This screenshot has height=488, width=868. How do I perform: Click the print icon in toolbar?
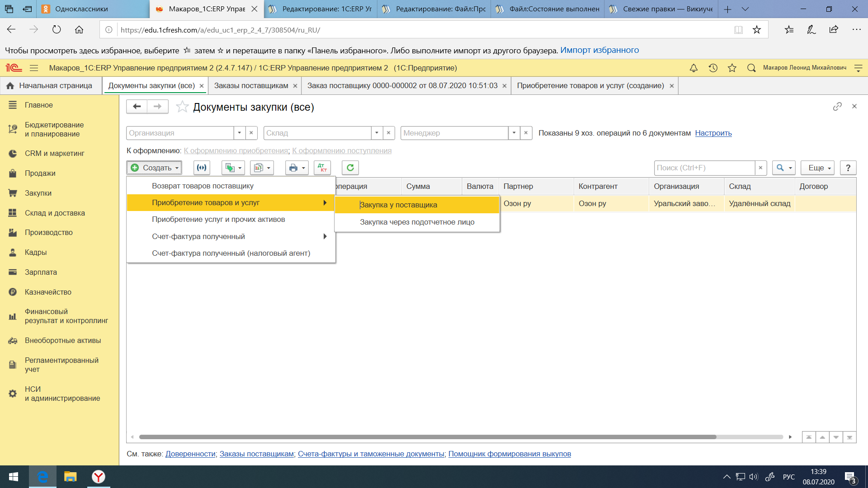pyautogui.click(x=297, y=168)
